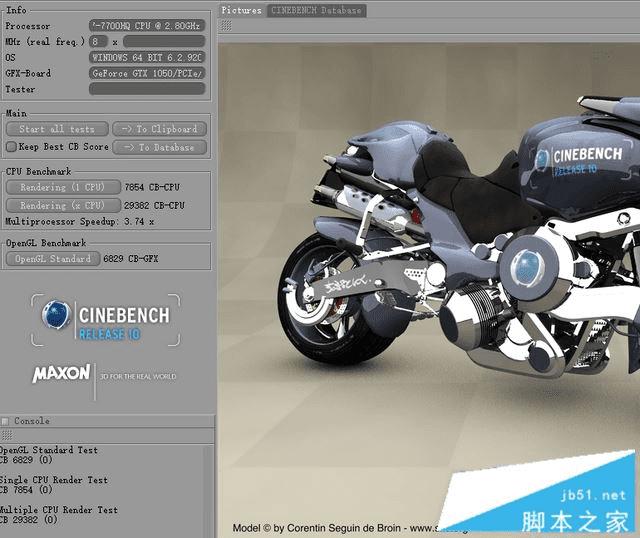Click the grip handle under Console header
The height and width of the screenshot is (538, 640).
tap(7, 435)
